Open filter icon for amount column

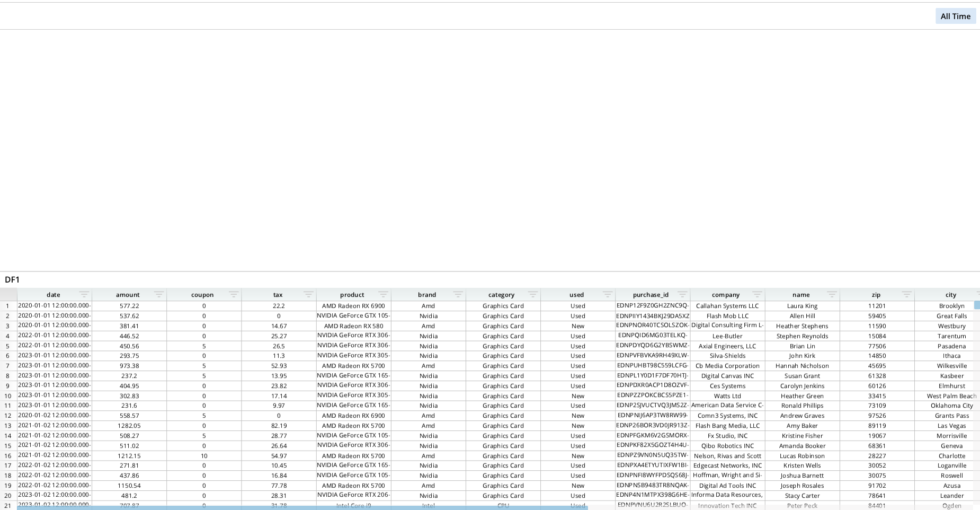159,294
